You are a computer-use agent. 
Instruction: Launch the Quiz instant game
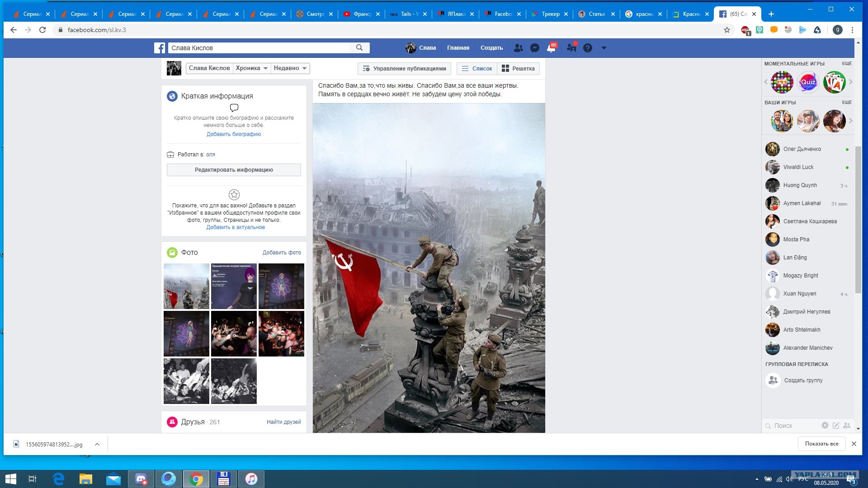click(808, 82)
